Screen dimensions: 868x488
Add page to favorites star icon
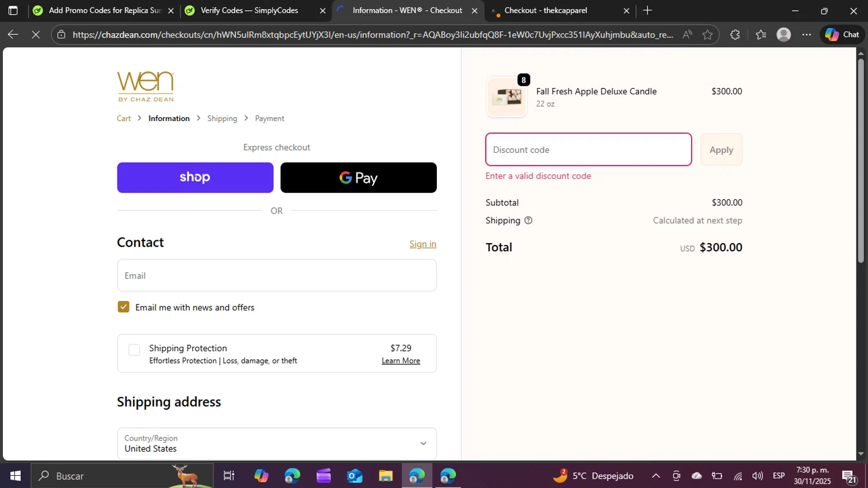[707, 35]
